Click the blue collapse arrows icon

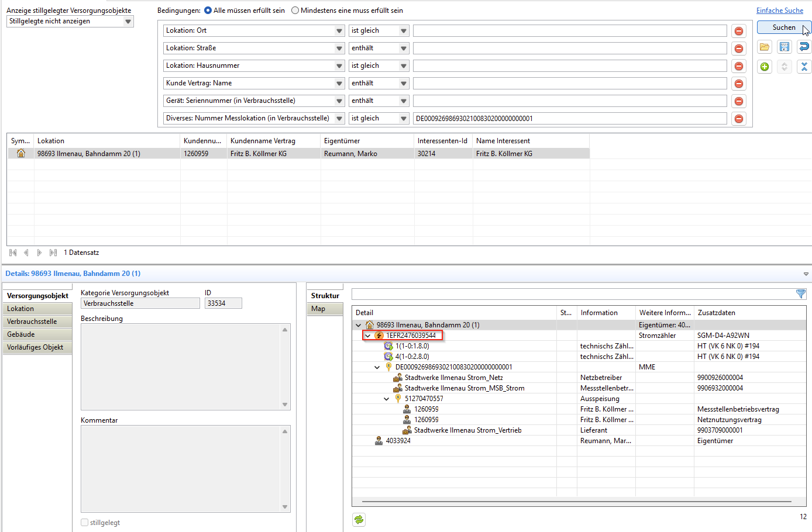pyautogui.click(x=804, y=67)
